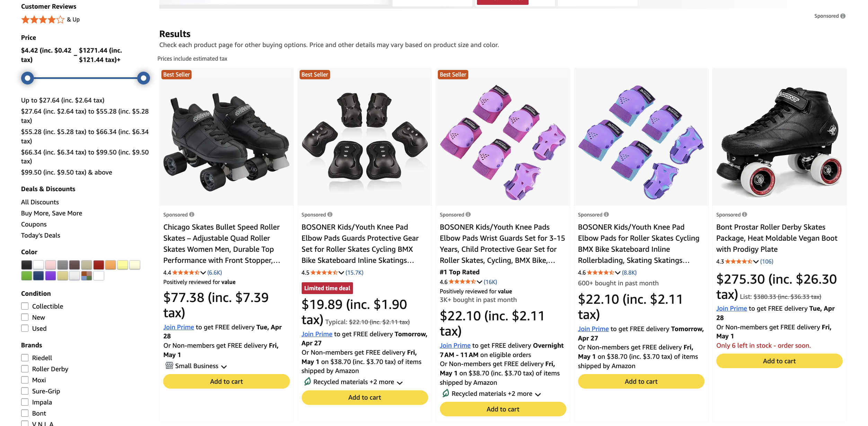Image resolution: width=868 pixels, height=426 pixels.
Task: Click Add to cart under Chicago Skates
Action: coord(226,381)
